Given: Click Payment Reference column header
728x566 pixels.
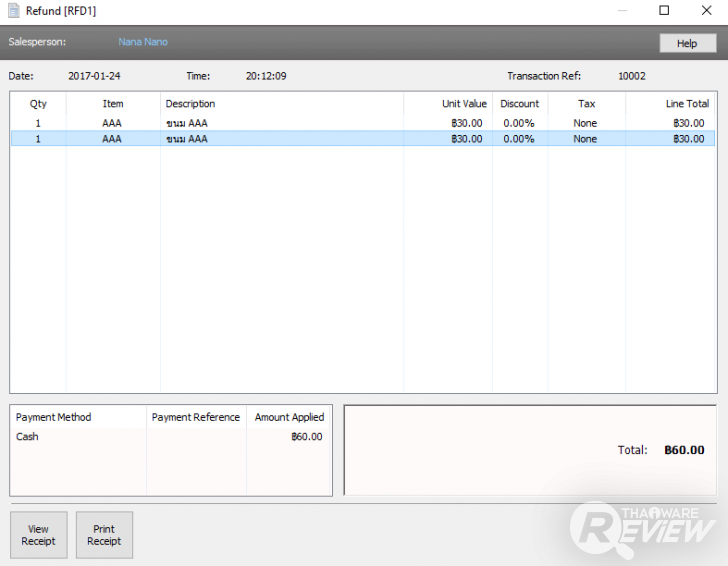Looking at the screenshot, I should click(x=196, y=417).
